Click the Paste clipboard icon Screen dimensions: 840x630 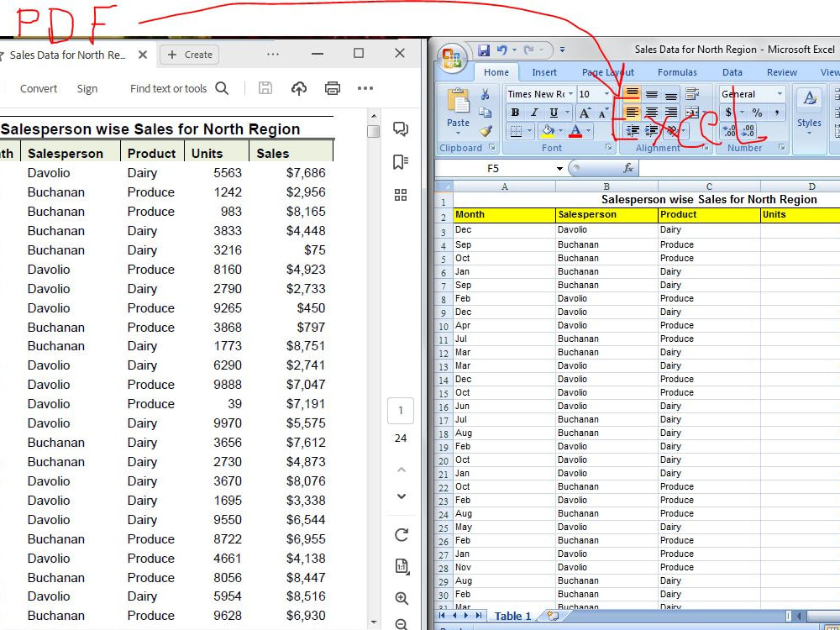click(x=458, y=102)
